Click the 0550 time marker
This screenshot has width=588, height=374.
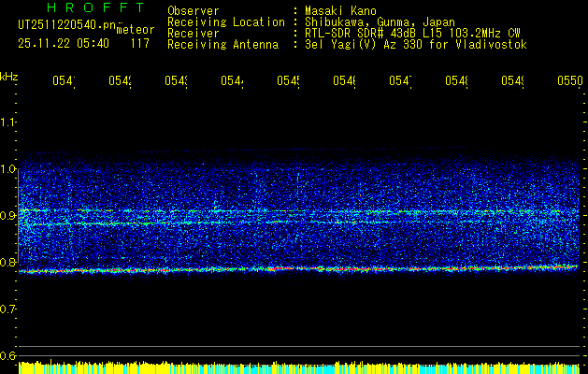click(570, 80)
